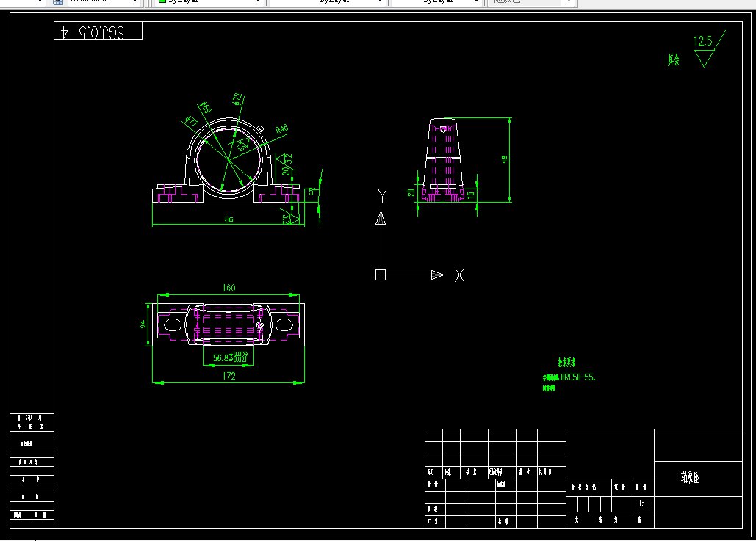Select the 172 overall length dimension
Viewport: 756px width, 541px height.
coord(229,376)
